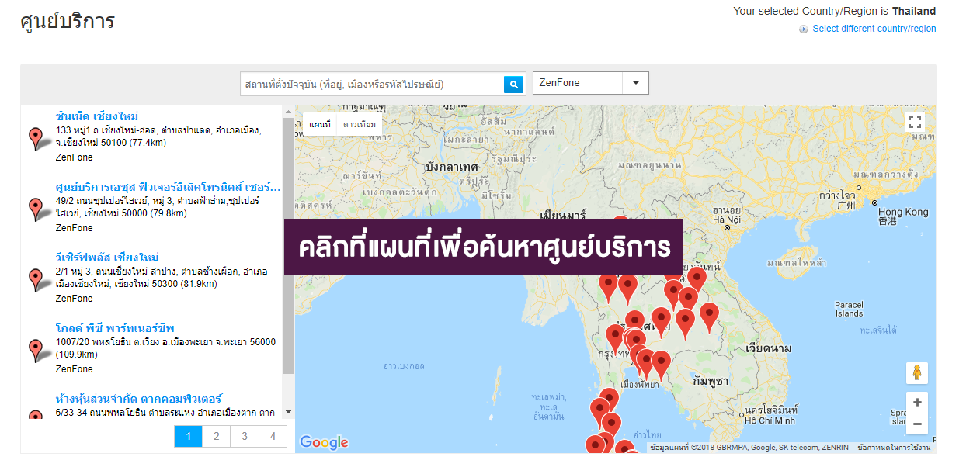
Task: Enter fullscreen map view
Action: click(x=915, y=122)
